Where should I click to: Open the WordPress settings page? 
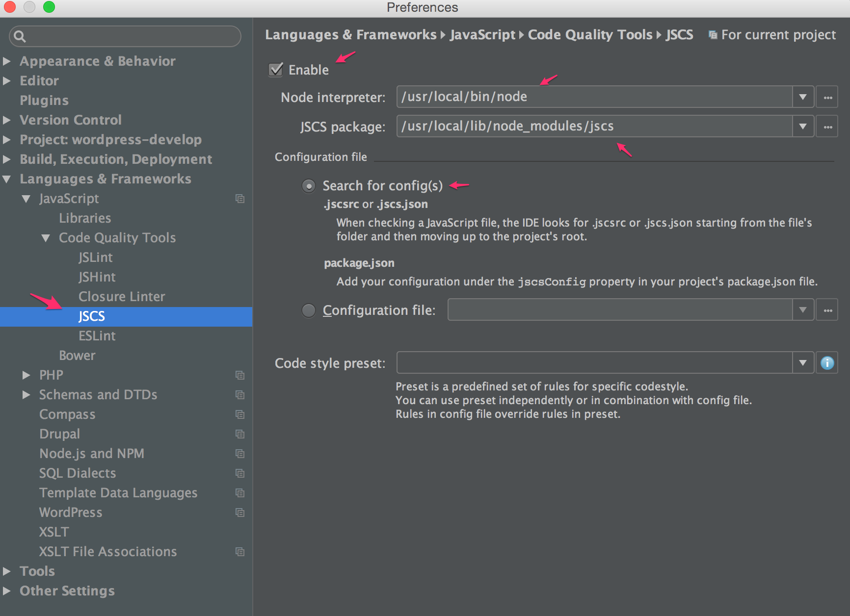pyautogui.click(x=71, y=513)
